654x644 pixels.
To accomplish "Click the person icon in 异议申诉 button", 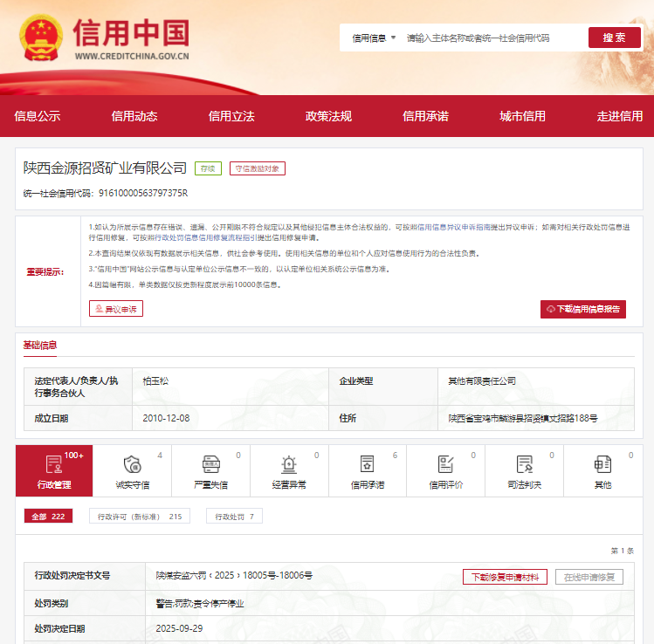I will (x=99, y=308).
